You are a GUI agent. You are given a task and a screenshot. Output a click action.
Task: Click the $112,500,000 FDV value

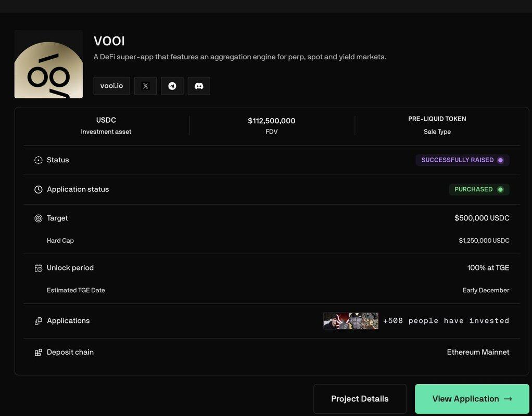[x=272, y=121]
